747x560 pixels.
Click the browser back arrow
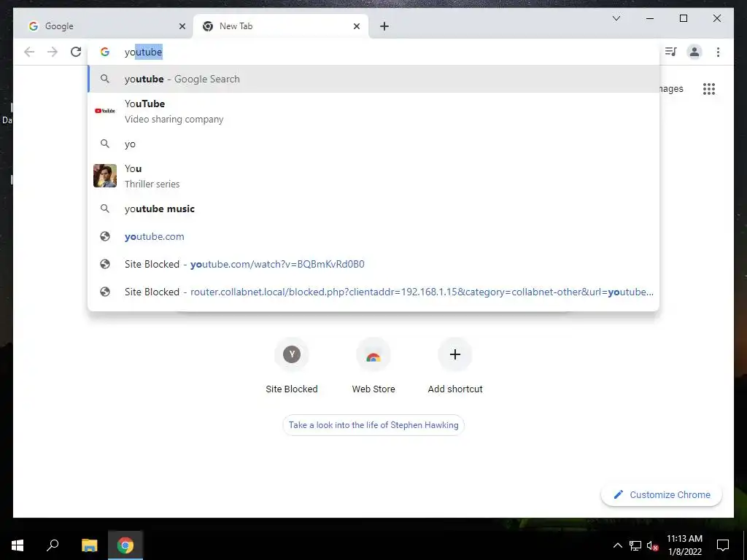(x=29, y=52)
